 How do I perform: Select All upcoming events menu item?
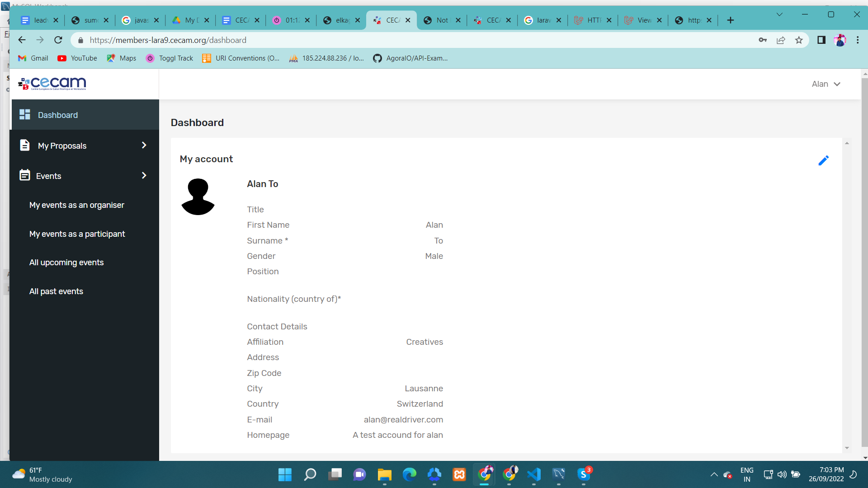pyautogui.click(x=66, y=263)
